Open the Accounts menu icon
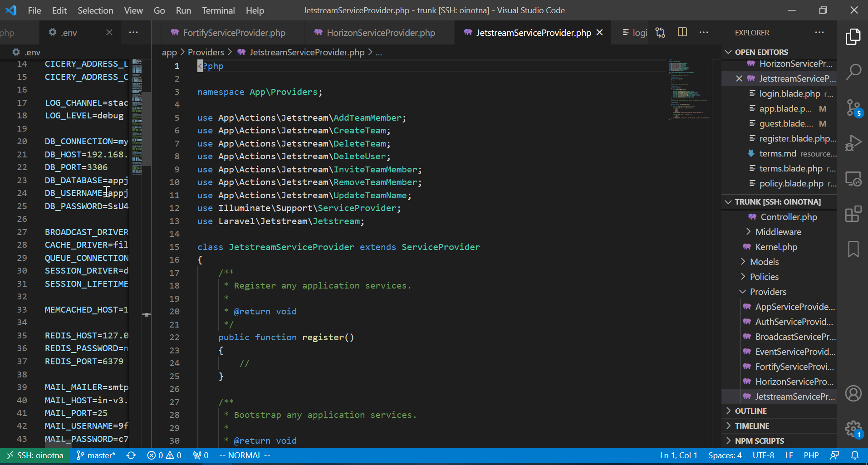 click(x=853, y=393)
